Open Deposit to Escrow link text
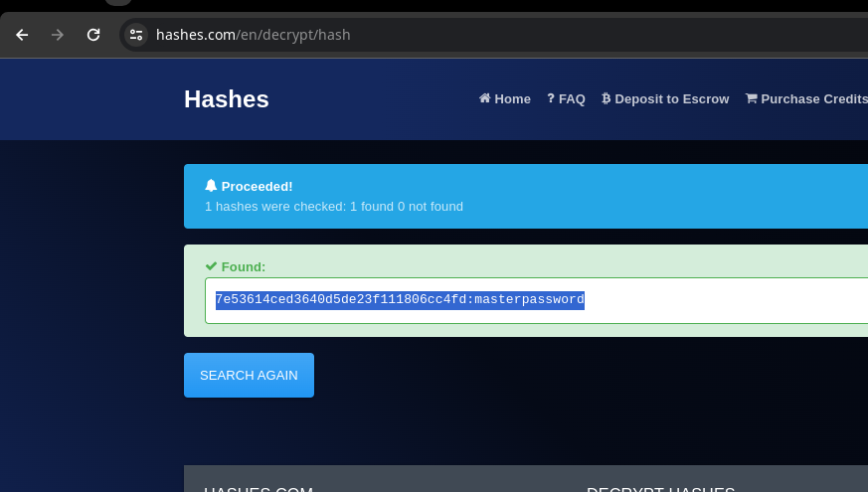This screenshot has width=868, height=492. coord(671,99)
